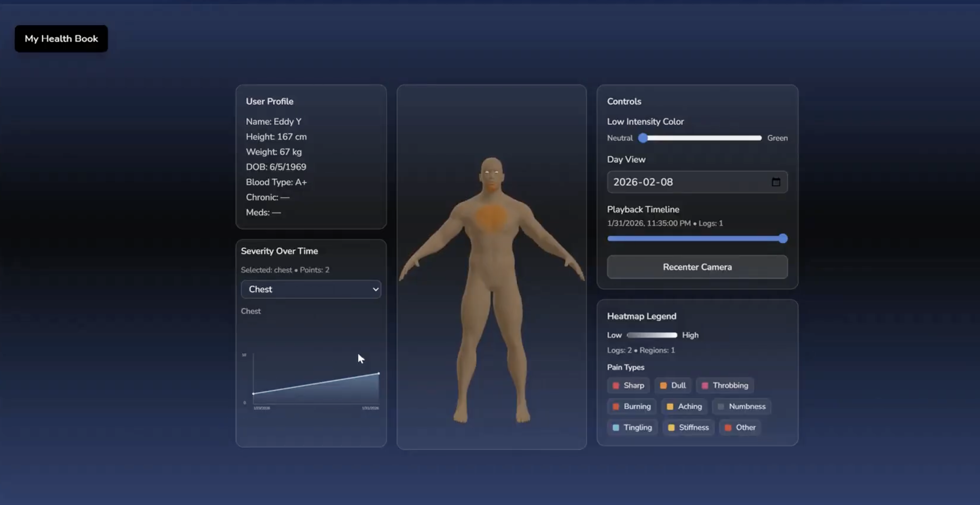Click the 'Green' label beside color slider
This screenshot has width=980, height=505.
pos(777,138)
